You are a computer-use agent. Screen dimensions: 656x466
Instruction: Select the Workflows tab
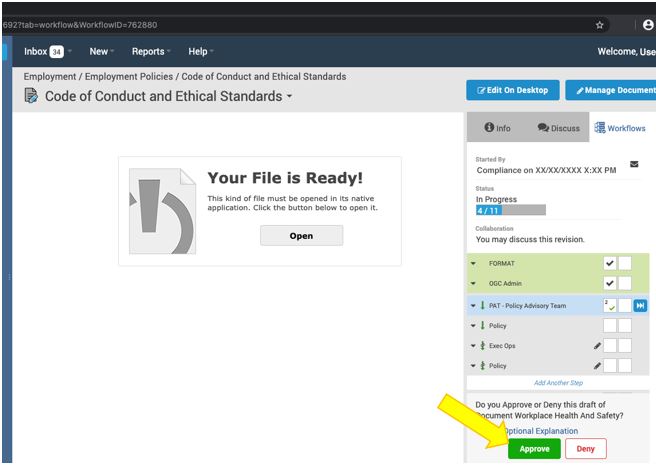[x=620, y=128]
